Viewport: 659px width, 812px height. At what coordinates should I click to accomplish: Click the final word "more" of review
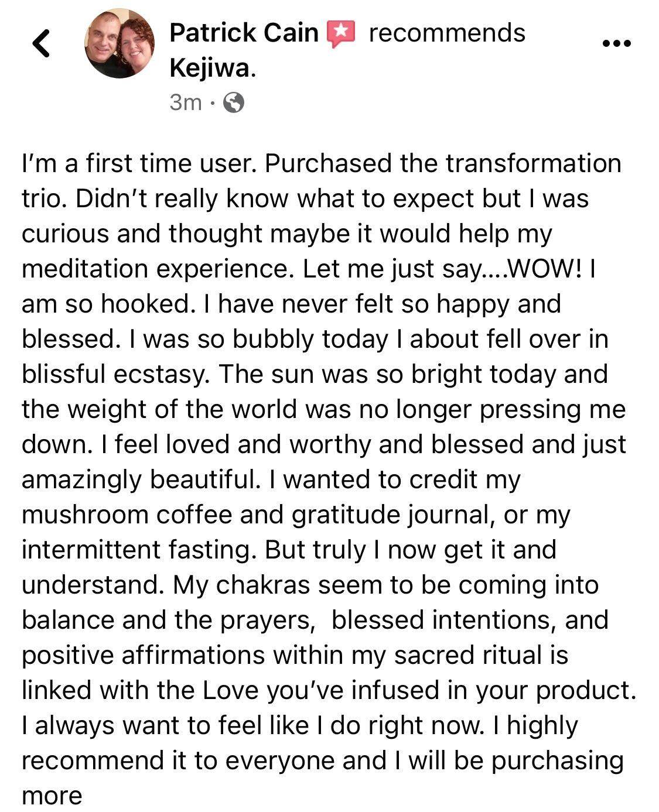[x=52, y=796]
